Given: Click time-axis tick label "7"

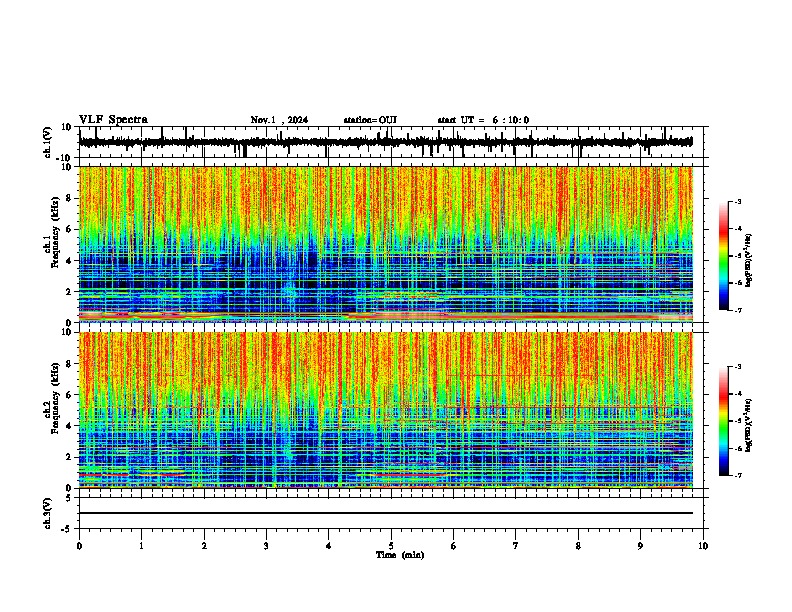Looking at the screenshot, I should (x=516, y=546).
